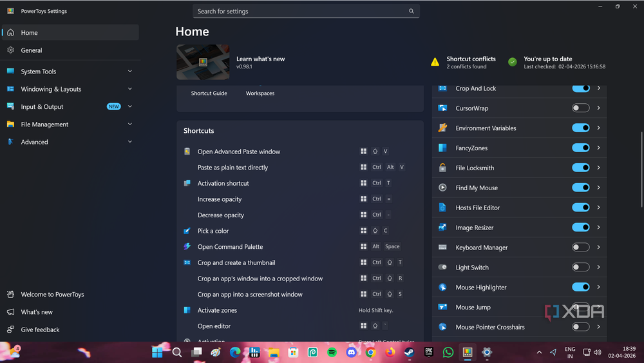The image size is (644, 363).
Task: Click the yellow Shortcut conflicts warning icon
Action: [435, 63]
